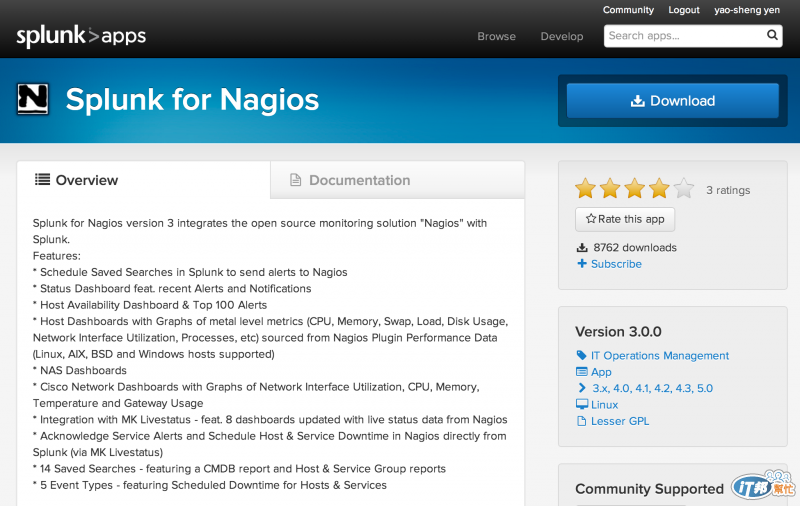The width and height of the screenshot is (800, 506).
Task: Click the 'Features:' text
Action: point(57,256)
